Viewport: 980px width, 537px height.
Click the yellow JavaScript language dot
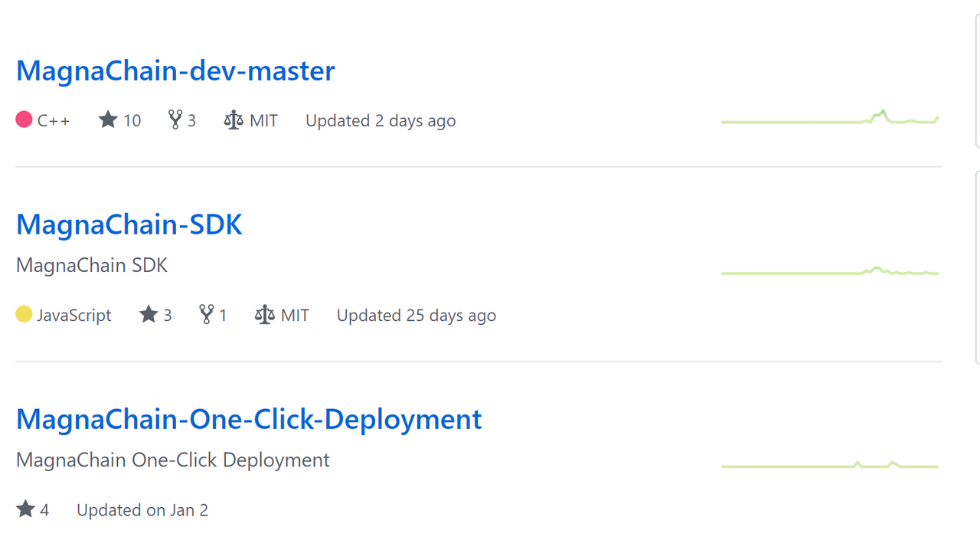(x=24, y=314)
